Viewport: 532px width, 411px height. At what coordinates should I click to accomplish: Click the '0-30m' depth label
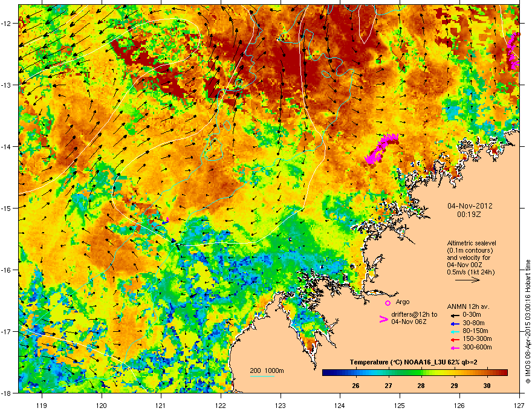[472, 315]
